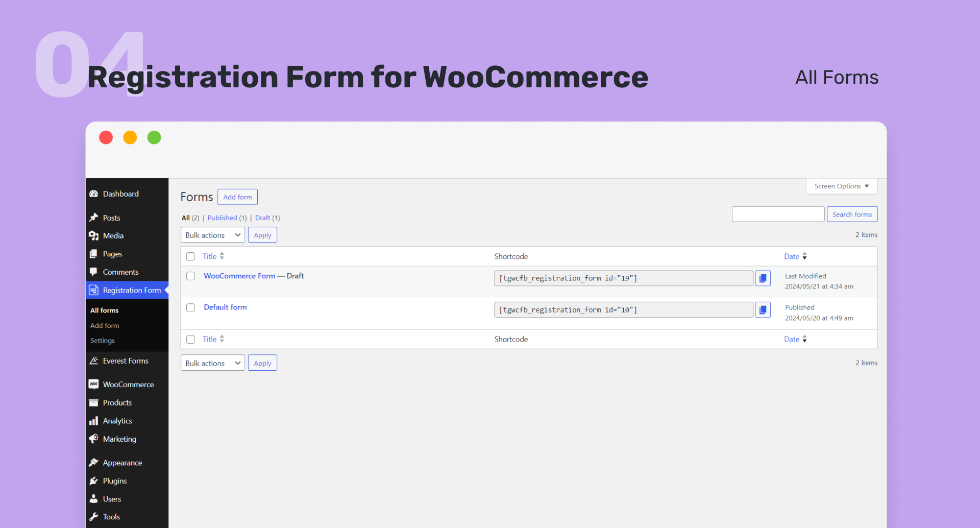Click the forms search input field
The image size is (980, 528).
[778, 214]
